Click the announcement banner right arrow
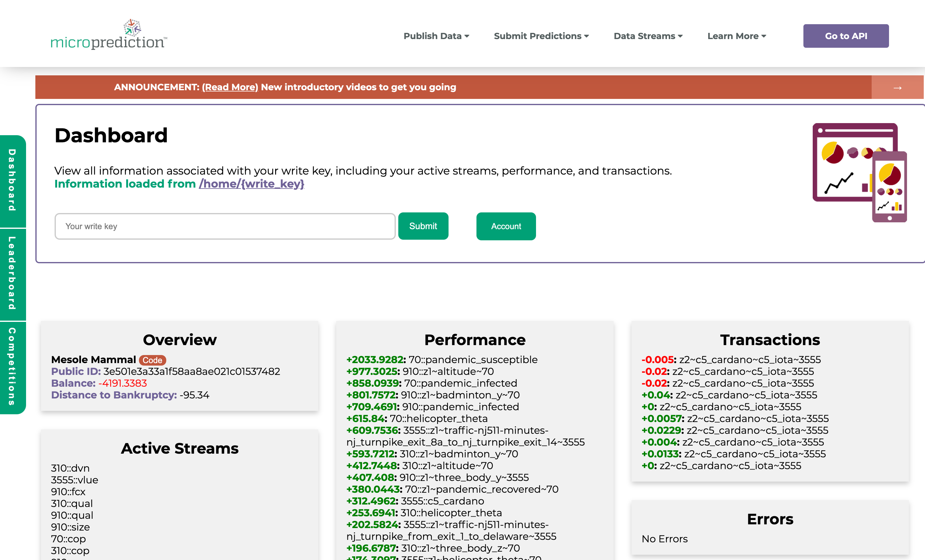Image resolution: width=925 pixels, height=560 pixels. [x=897, y=87]
